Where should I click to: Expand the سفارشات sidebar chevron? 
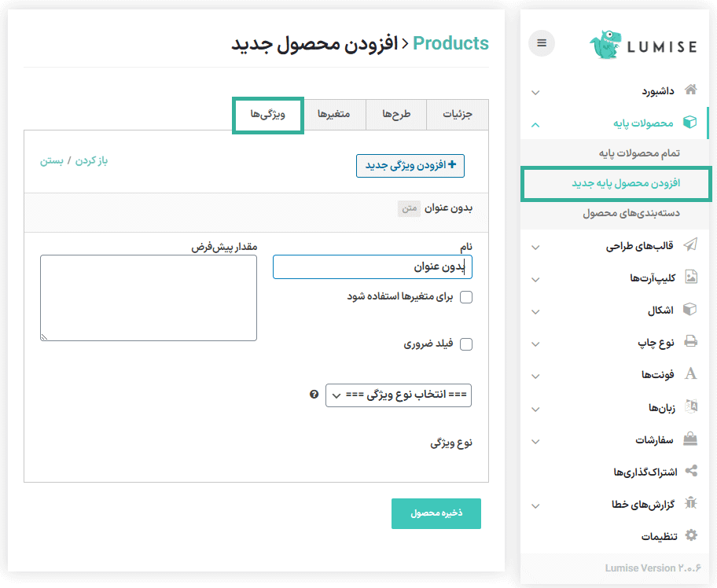coord(535,440)
